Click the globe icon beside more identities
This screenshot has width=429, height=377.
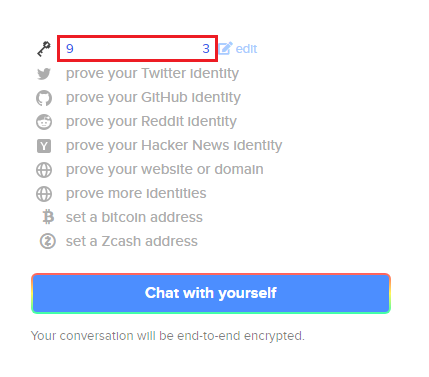point(44,194)
